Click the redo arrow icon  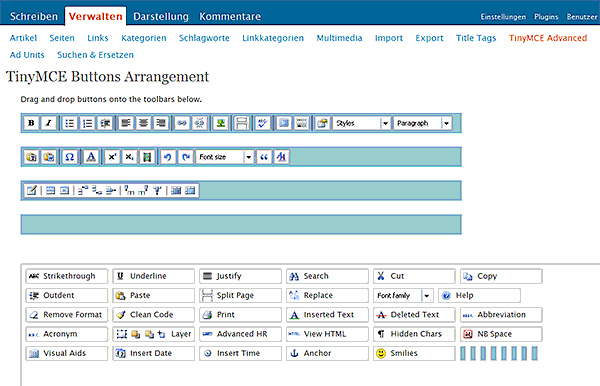click(186, 157)
